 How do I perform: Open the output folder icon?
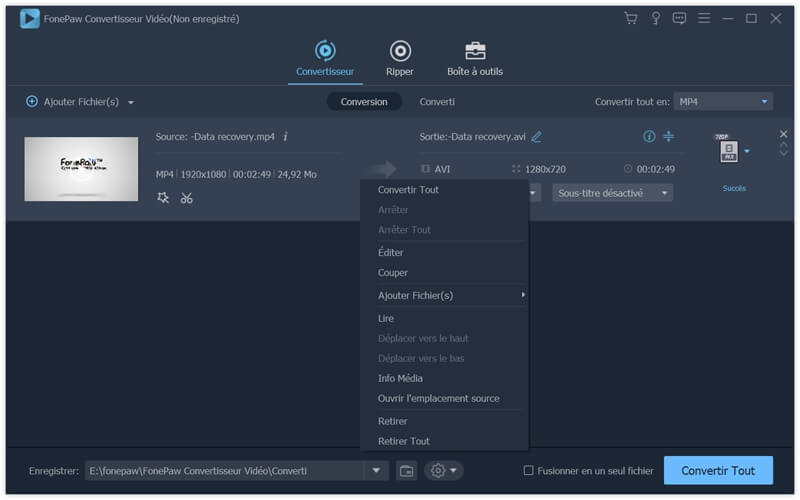(407, 471)
